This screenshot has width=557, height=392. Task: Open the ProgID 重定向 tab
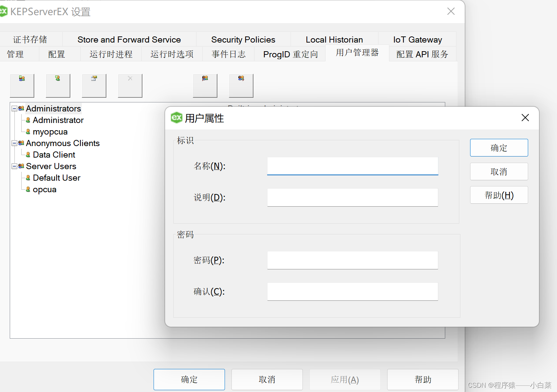[290, 54]
